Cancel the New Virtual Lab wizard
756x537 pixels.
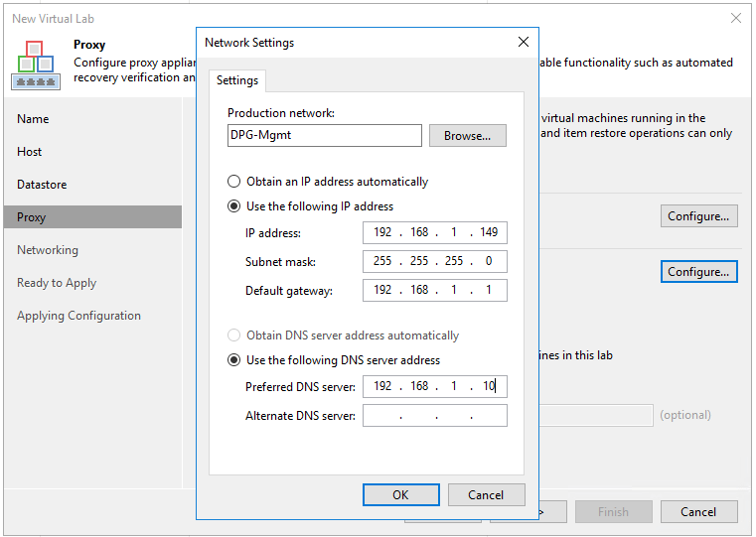coord(698,512)
